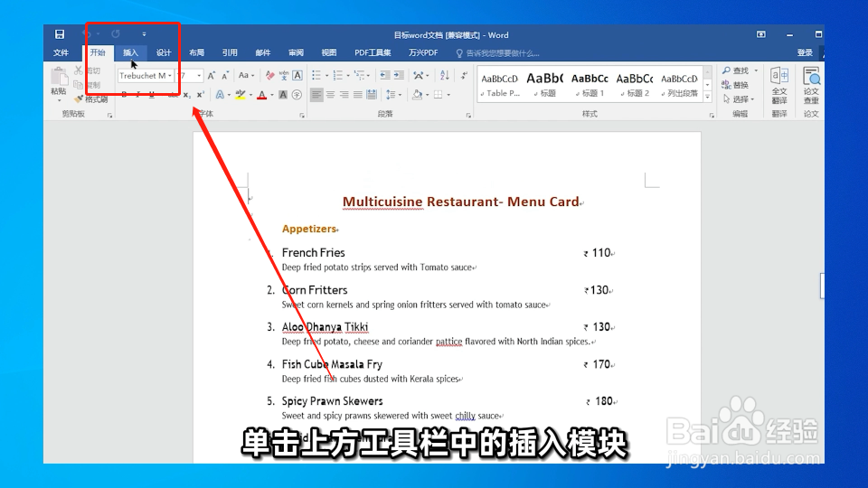Apply the 标题 2 style
This screenshot has width=868, height=488.
[x=635, y=85]
